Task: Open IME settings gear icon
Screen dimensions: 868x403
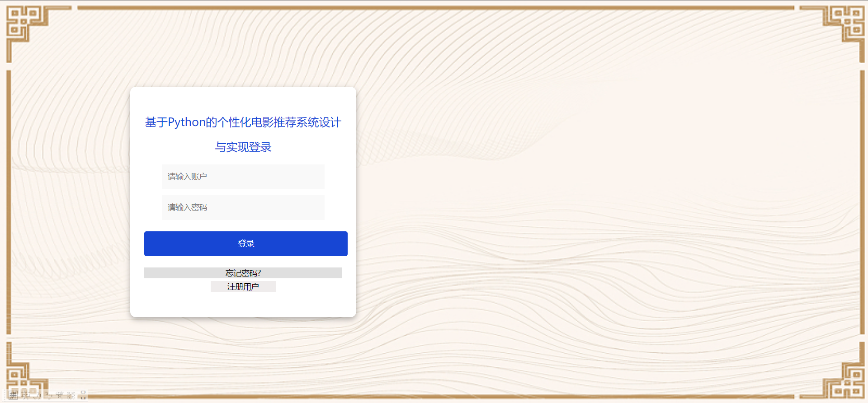Action: (71, 395)
